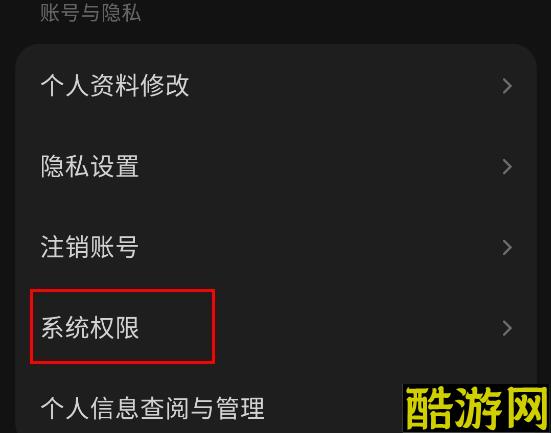Image resolution: width=551 pixels, height=433 pixels.
Task: Open 个人资料修改 settings entry
Action: (x=276, y=86)
